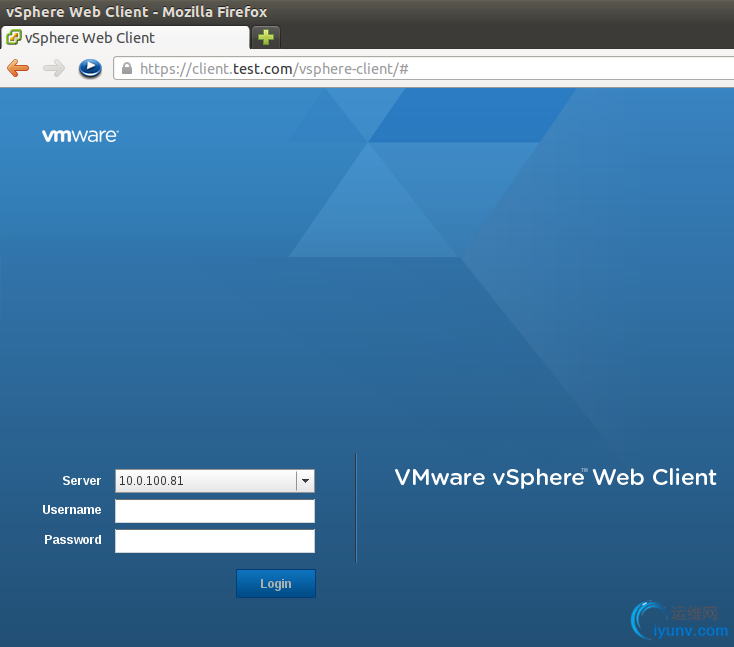Open a new tab with the plus icon

[x=266, y=37]
